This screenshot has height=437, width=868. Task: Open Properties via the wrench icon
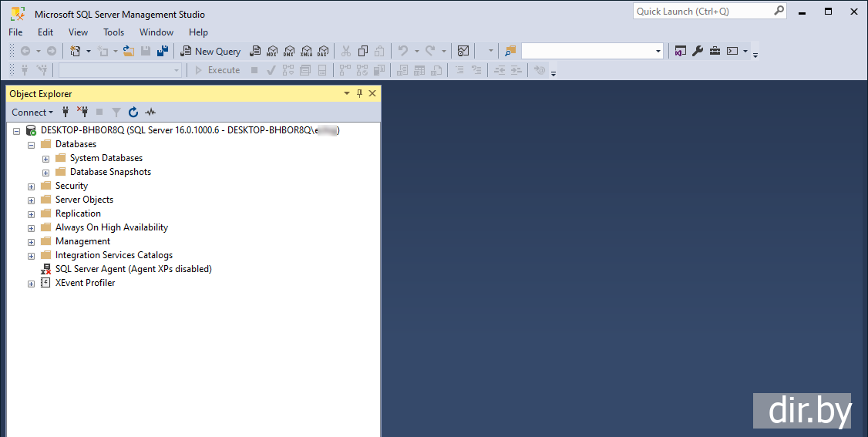tap(698, 51)
